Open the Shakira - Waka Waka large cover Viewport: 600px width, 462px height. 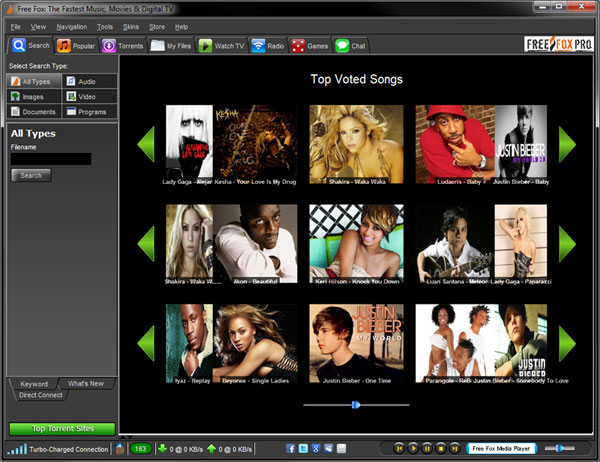pyautogui.click(x=356, y=144)
